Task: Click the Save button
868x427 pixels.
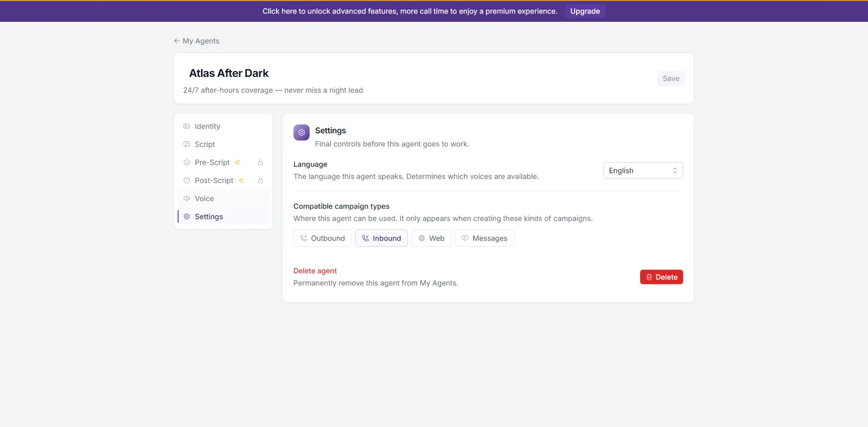Action: point(671,79)
